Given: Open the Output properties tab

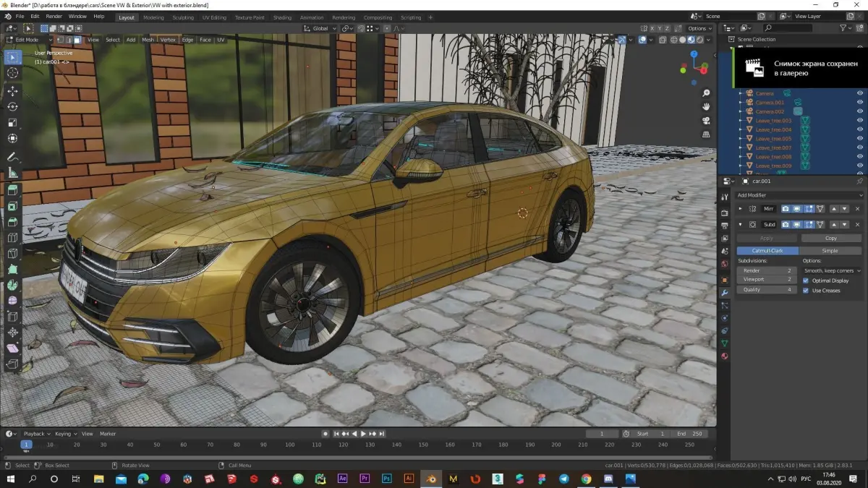Looking at the screenshot, I should 725,226.
